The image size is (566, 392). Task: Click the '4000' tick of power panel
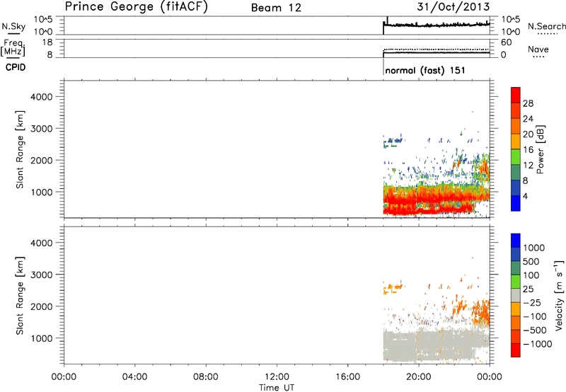tap(41, 97)
